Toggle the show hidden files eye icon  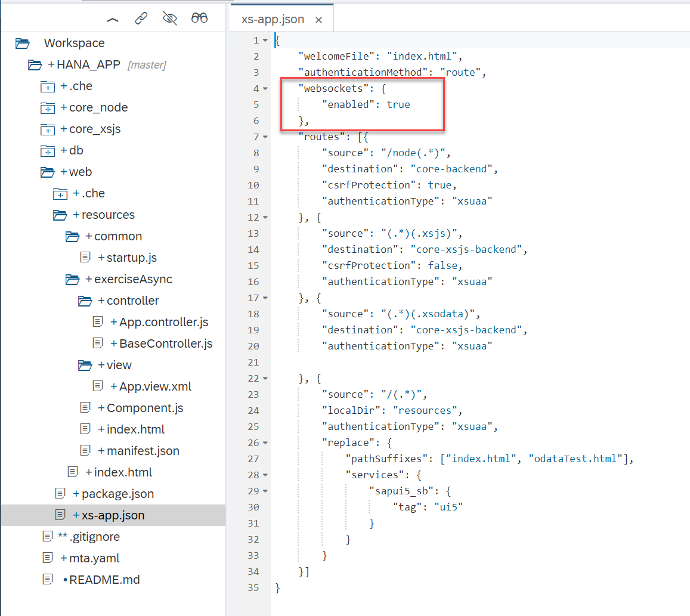coord(170,18)
